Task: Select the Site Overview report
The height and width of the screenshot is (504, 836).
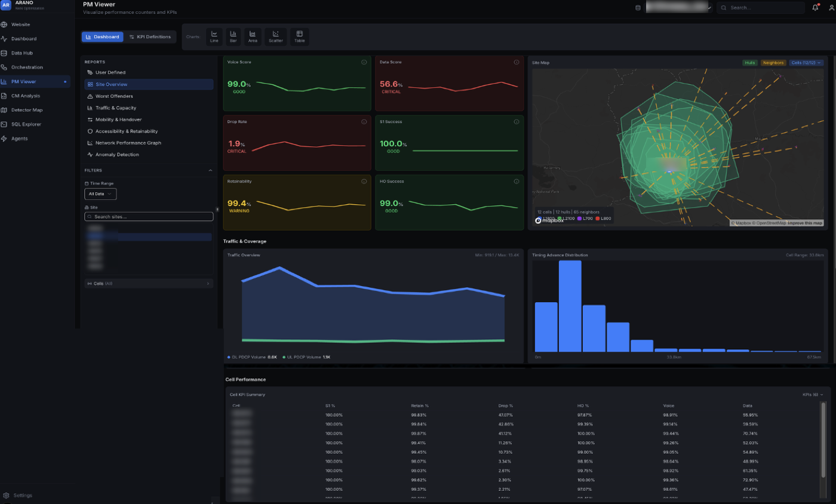Action: point(149,84)
